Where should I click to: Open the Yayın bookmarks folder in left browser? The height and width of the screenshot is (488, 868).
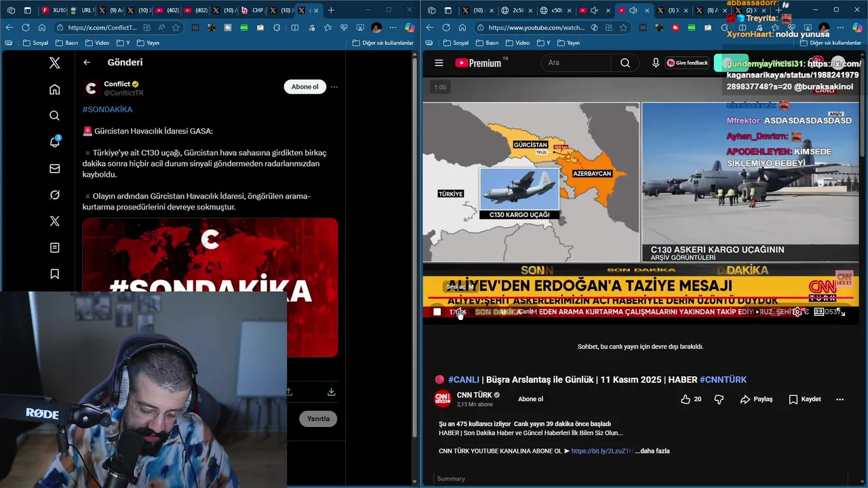pyautogui.click(x=147, y=43)
